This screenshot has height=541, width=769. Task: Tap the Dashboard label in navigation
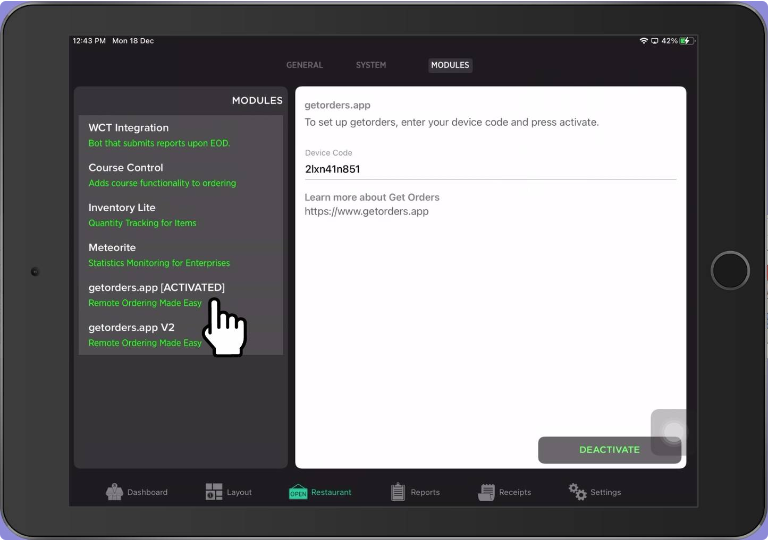(x=147, y=492)
